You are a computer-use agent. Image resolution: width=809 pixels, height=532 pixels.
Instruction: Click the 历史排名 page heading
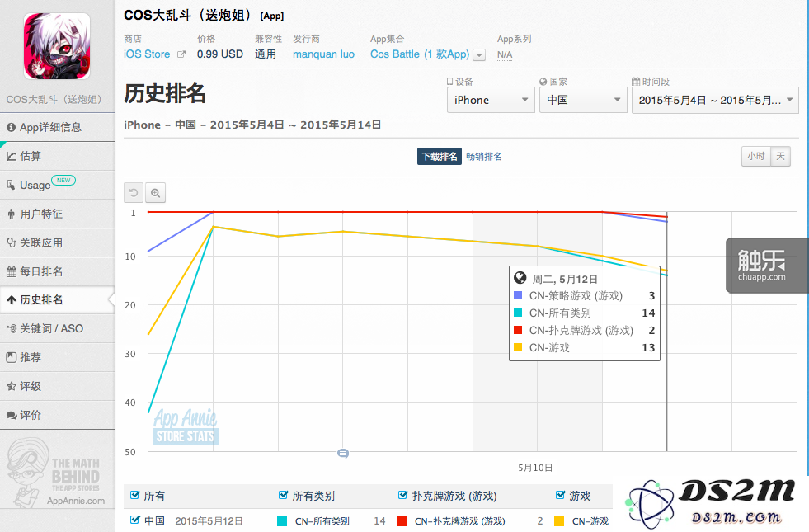coord(165,94)
